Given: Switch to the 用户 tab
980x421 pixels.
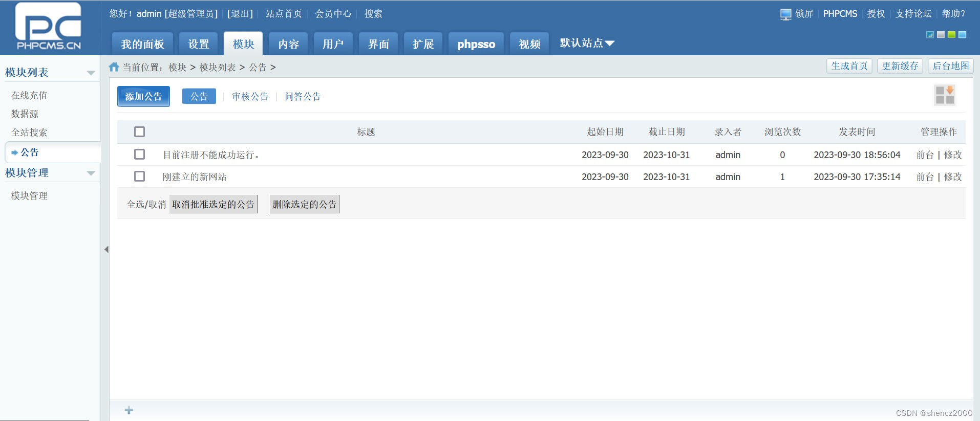Looking at the screenshot, I should coord(333,44).
